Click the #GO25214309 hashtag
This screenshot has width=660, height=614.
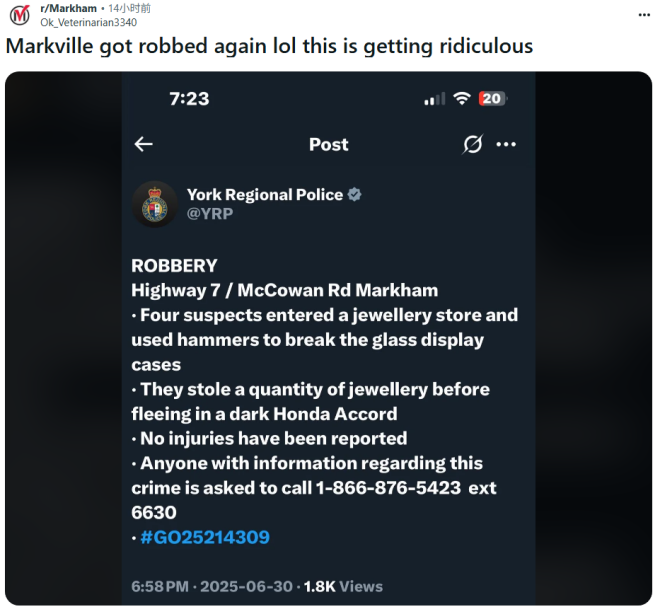point(205,537)
